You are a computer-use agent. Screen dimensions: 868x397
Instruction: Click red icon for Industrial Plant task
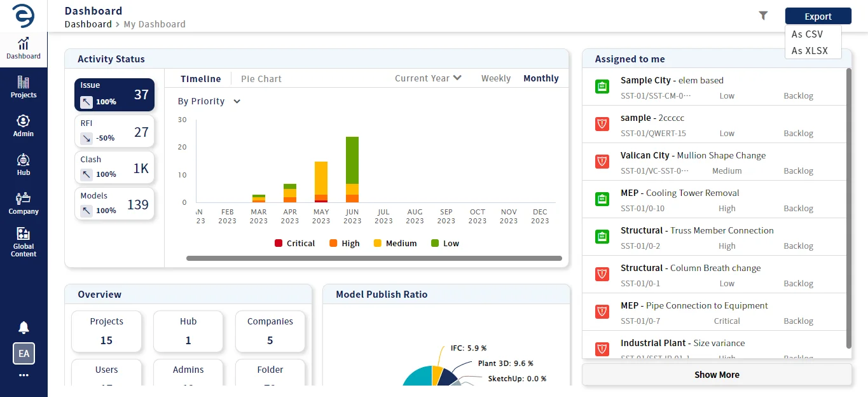(602, 349)
